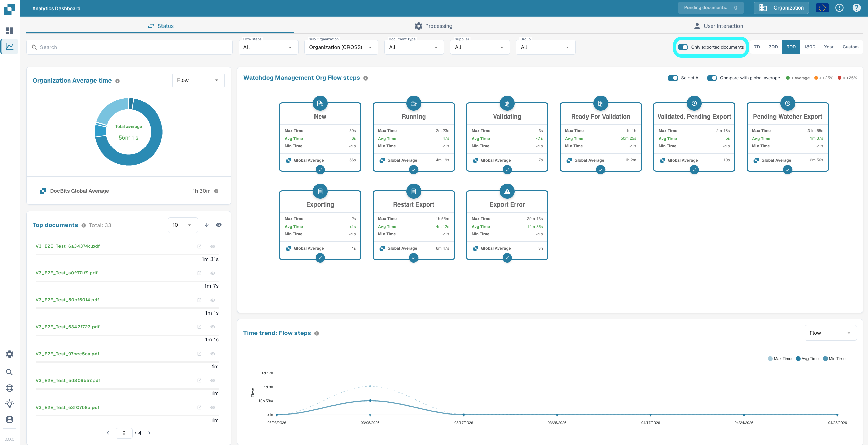Open V3_E2E_Test_a0f971f9.pdf document link
The height and width of the screenshot is (445, 868).
(67, 273)
